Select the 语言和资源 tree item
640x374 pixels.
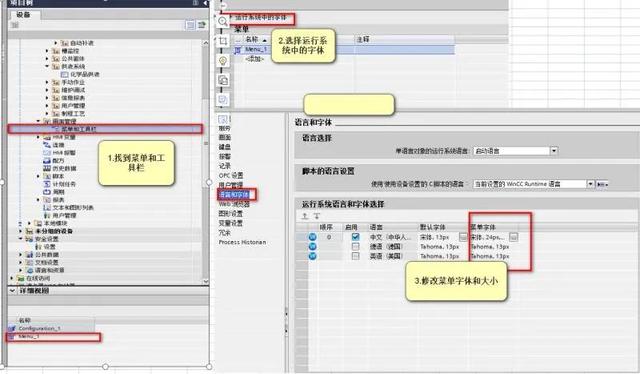pyautogui.click(x=50, y=270)
